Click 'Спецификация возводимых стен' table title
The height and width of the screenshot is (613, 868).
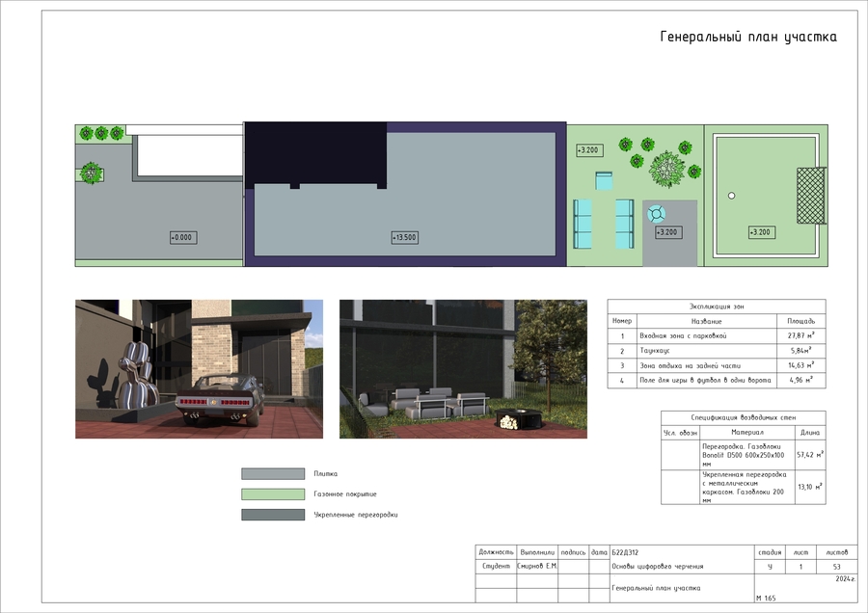[x=743, y=417]
